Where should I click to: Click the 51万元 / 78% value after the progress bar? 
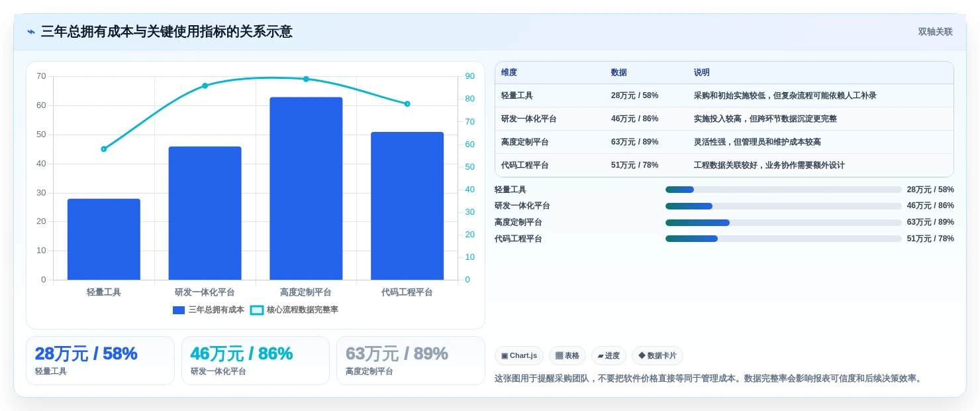[x=930, y=239]
